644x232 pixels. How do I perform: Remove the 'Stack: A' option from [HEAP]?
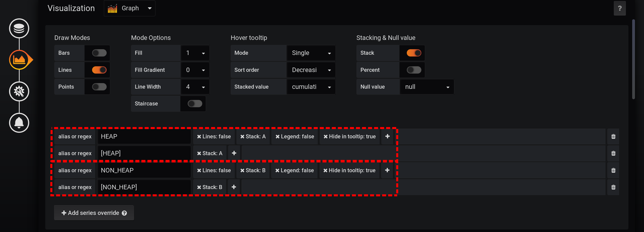pos(199,153)
